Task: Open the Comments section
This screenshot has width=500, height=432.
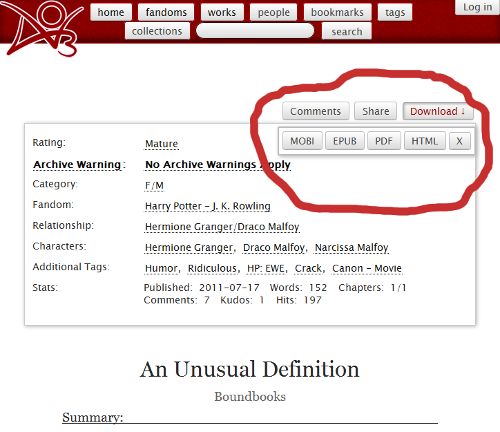Action: [316, 111]
